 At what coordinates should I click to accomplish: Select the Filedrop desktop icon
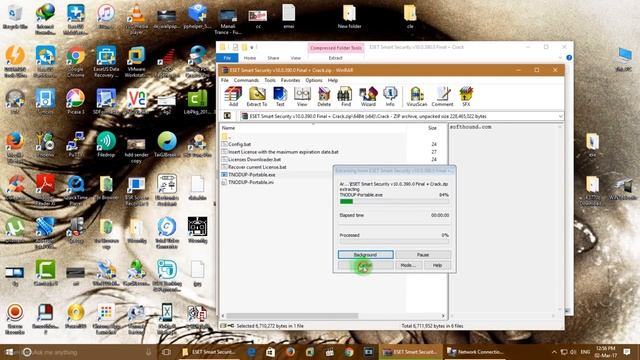click(x=106, y=144)
